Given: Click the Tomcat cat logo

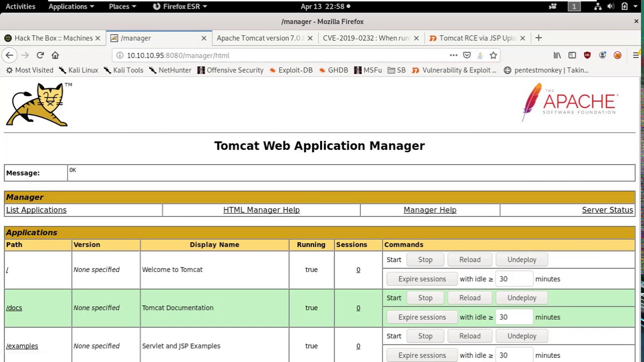Looking at the screenshot, I should 38,105.
